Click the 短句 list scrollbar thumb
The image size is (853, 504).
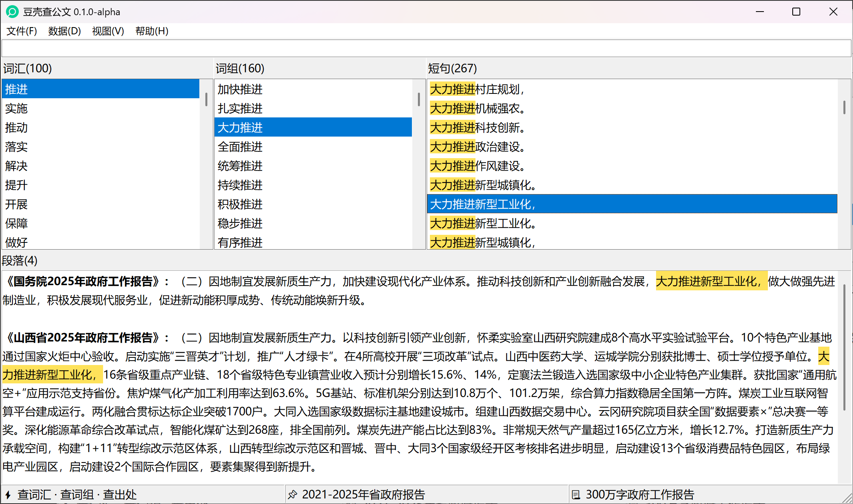point(844,107)
